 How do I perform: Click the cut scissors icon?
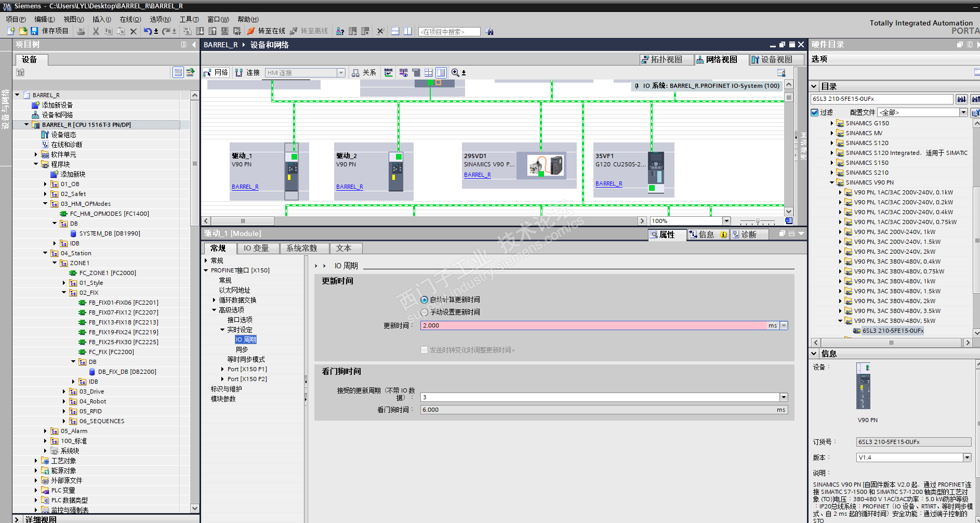pyautogui.click(x=96, y=31)
